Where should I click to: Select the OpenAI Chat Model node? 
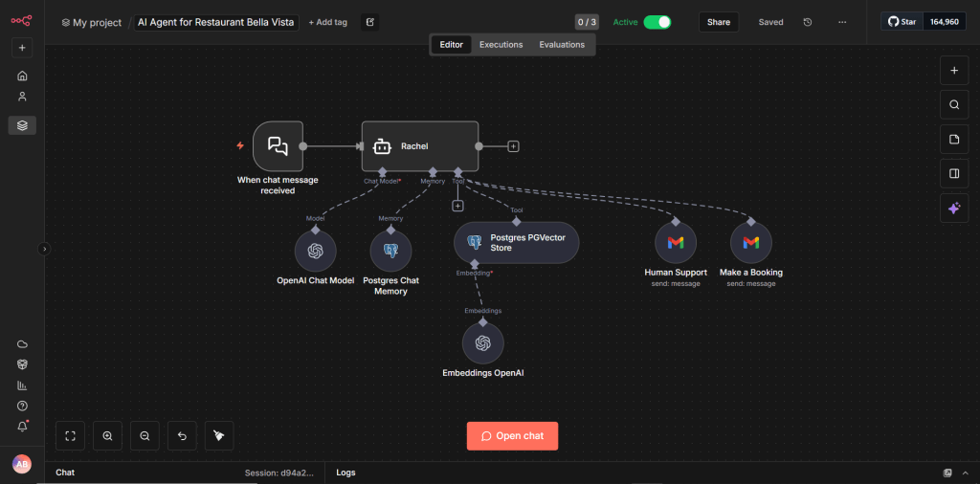point(315,252)
